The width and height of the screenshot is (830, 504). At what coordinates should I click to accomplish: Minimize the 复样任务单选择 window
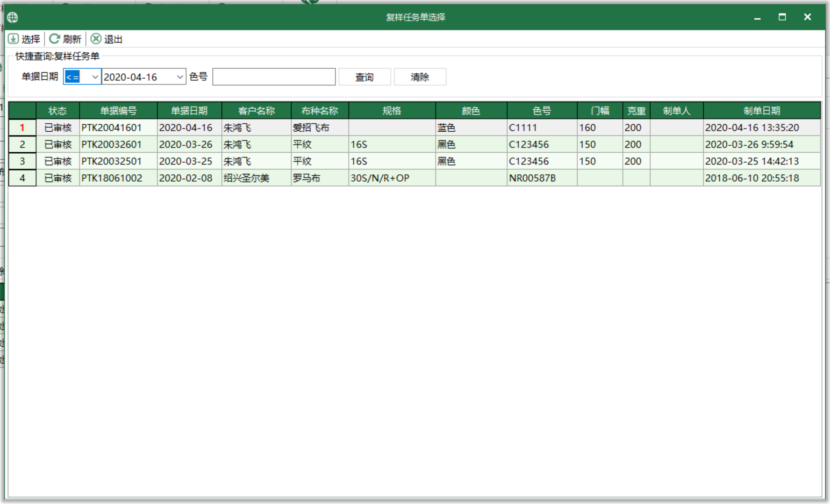click(758, 17)
